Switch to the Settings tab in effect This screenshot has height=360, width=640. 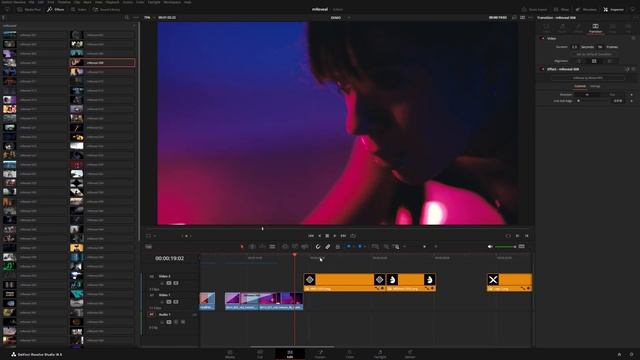point(595,86)
